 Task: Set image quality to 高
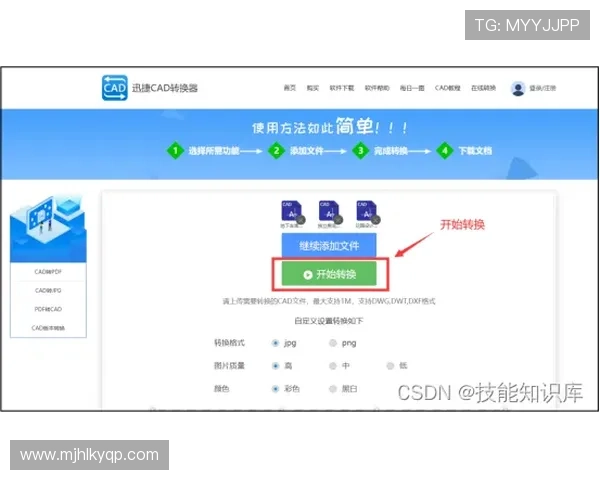click(x=275, y=366)
